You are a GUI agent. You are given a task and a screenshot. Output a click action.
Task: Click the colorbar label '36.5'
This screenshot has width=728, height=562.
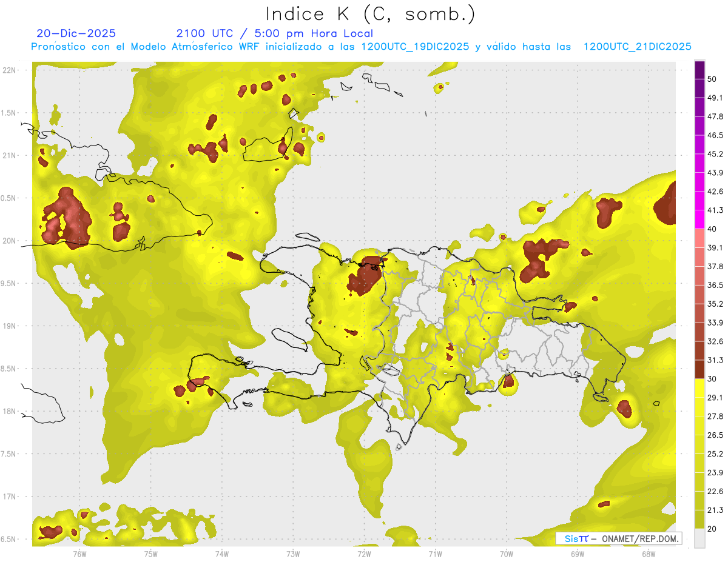tap(715, 286)
